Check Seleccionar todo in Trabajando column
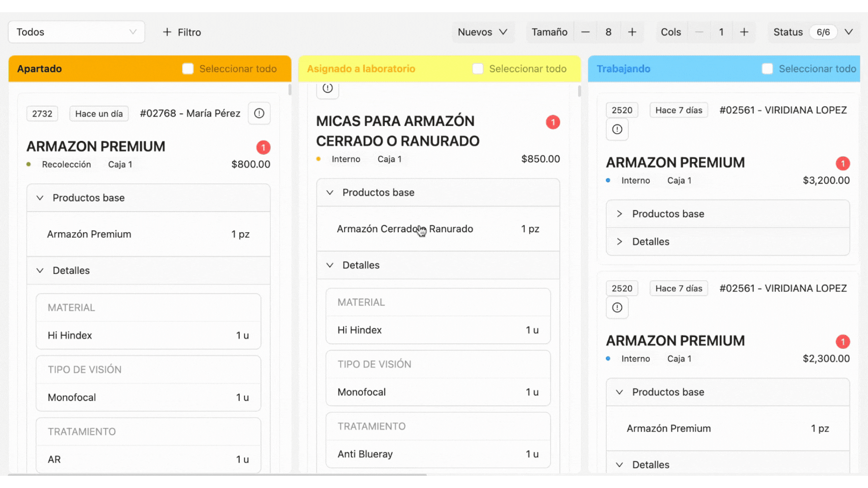The height and width of the screenshot is (488, 868). click(x=767, y=69)
